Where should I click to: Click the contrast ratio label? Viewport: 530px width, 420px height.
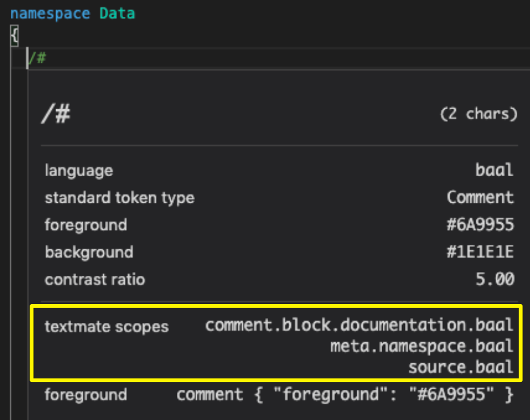tap(95, 280)
